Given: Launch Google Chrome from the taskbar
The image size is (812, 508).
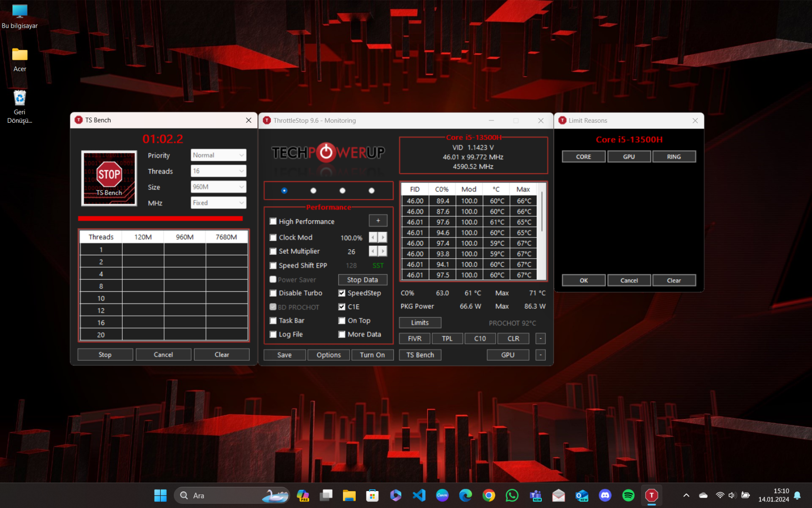Looking at the screenshot, I should (489, 495).
